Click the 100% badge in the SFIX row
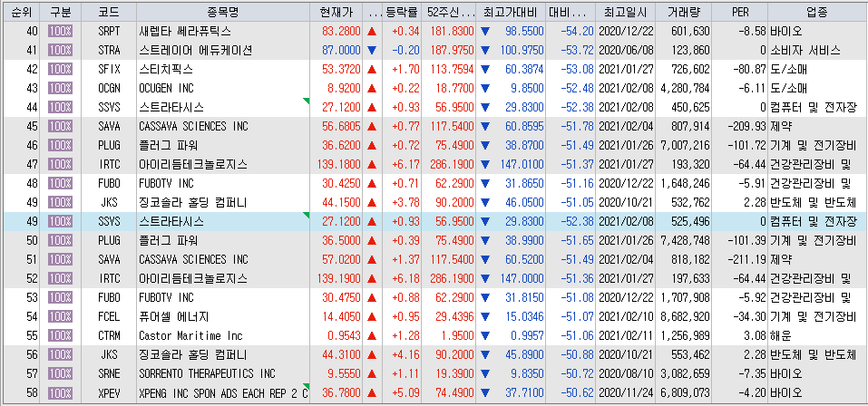 (60, 69)
